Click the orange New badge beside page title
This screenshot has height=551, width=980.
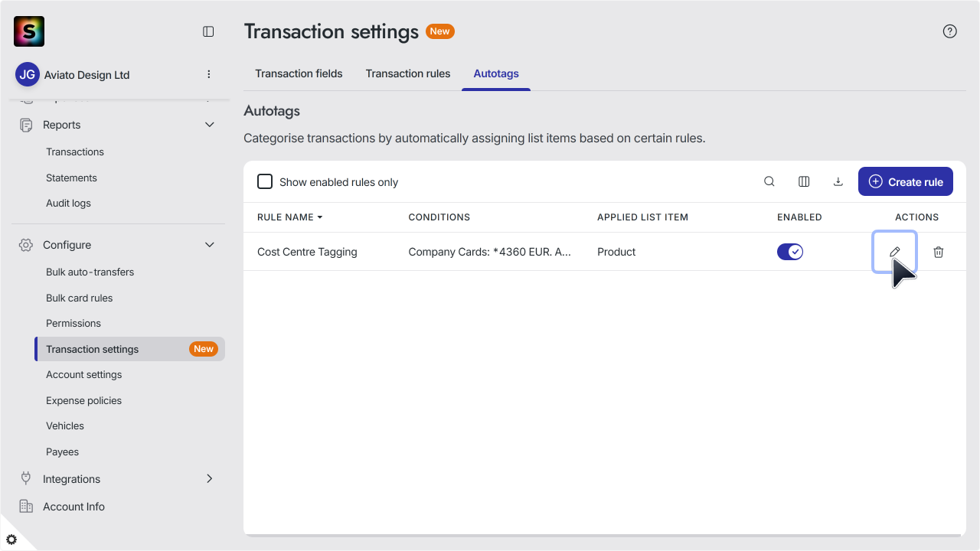[x=439, y=31]
